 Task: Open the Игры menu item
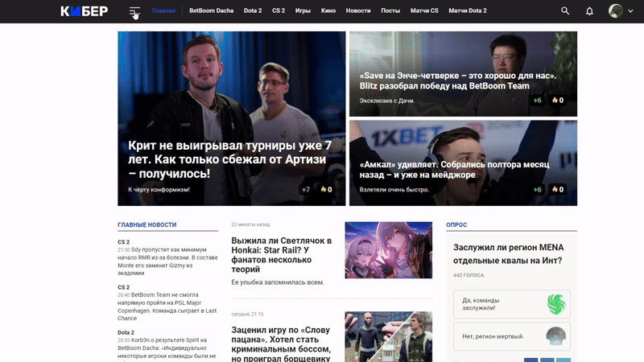tap(303, 10)
